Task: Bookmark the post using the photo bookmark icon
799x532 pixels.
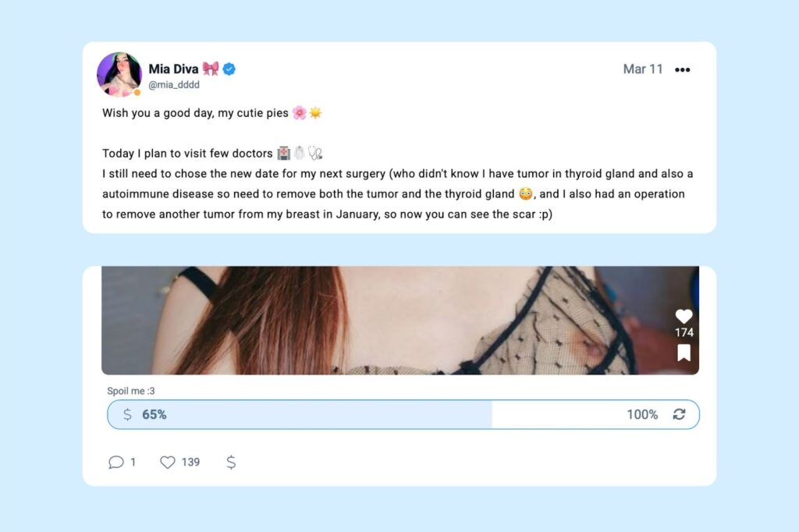Action: click(684, 353)
